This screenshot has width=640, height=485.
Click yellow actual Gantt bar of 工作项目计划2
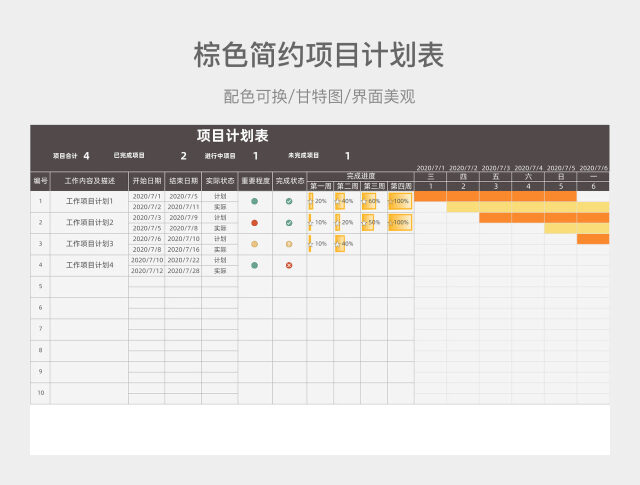tap(577, 228)
